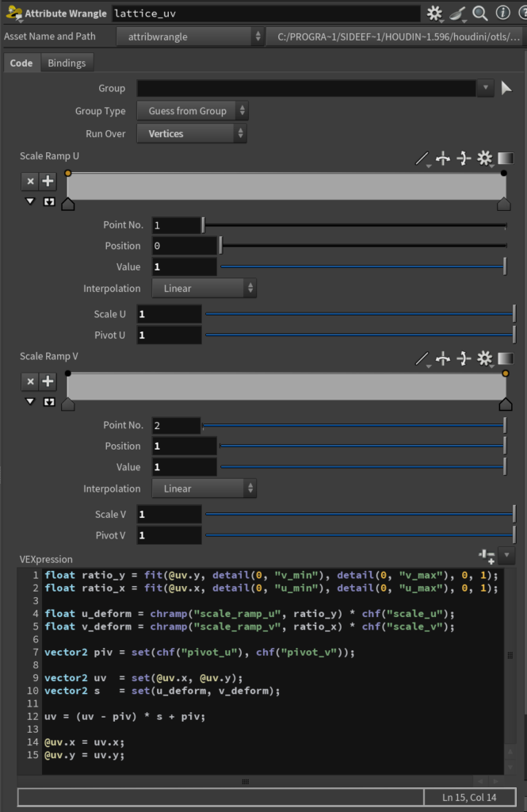Select the Code tab

(21, 63)
